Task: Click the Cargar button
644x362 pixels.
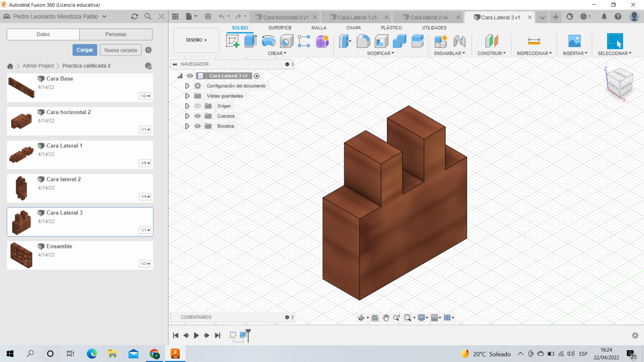Action: [85, 50]
